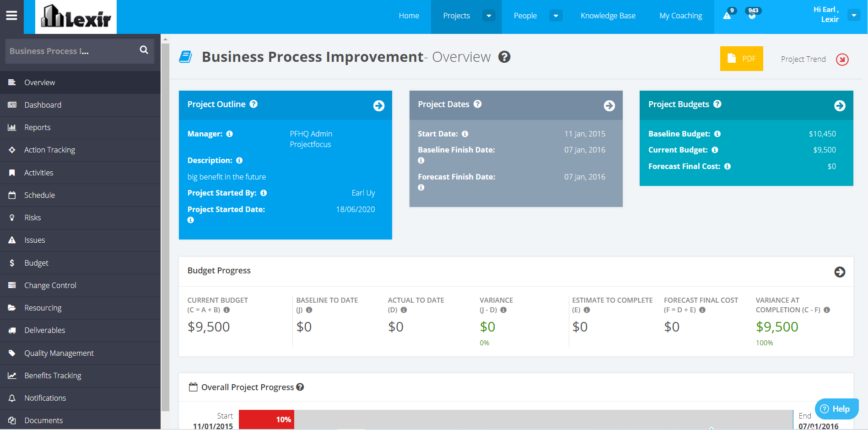Screen dimensions: 868x430
Task: Open Knowledge Base in top navigation
Action: 608,16
